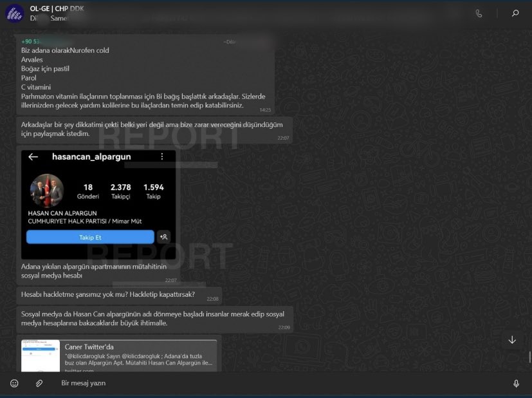Click the "Sosyal medya da Hasan Can" message
Image resolution: width=532 pixels, height=398 pixels.
[x=155, y=319]
